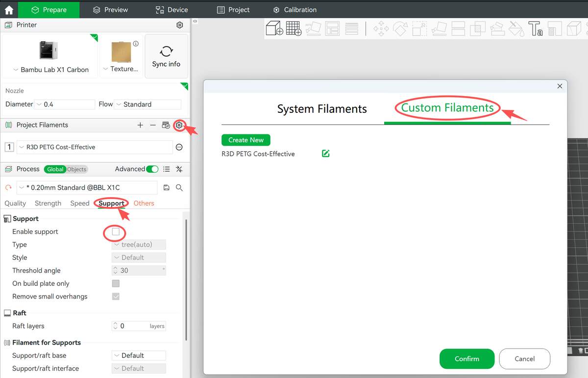Click the Create New button
The height and width of the screenshot is (378, 588).
246,140
